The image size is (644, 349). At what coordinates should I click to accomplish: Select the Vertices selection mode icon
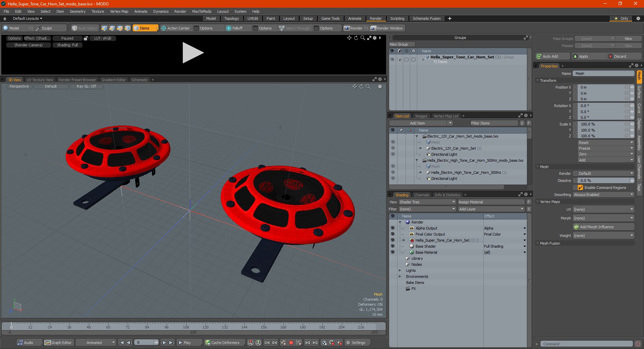(104, 28)
